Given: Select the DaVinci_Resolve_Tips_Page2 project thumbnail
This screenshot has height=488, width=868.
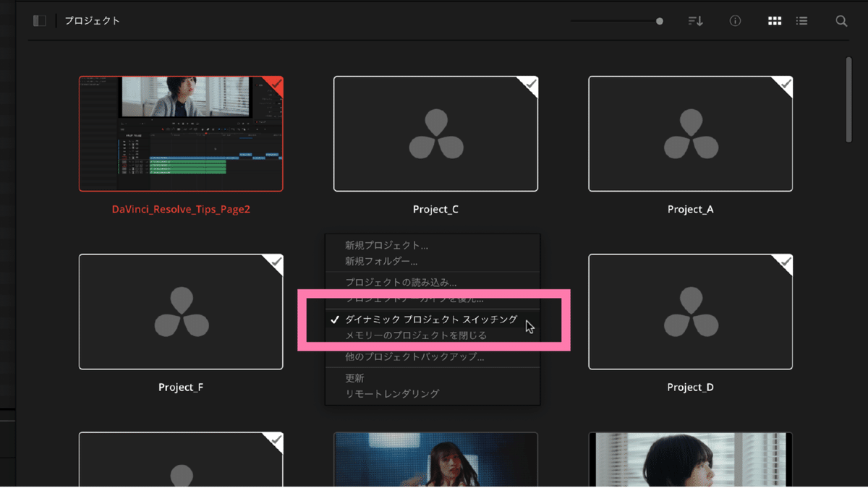Looking at the screenshot, I should click(x=181, y=134).
